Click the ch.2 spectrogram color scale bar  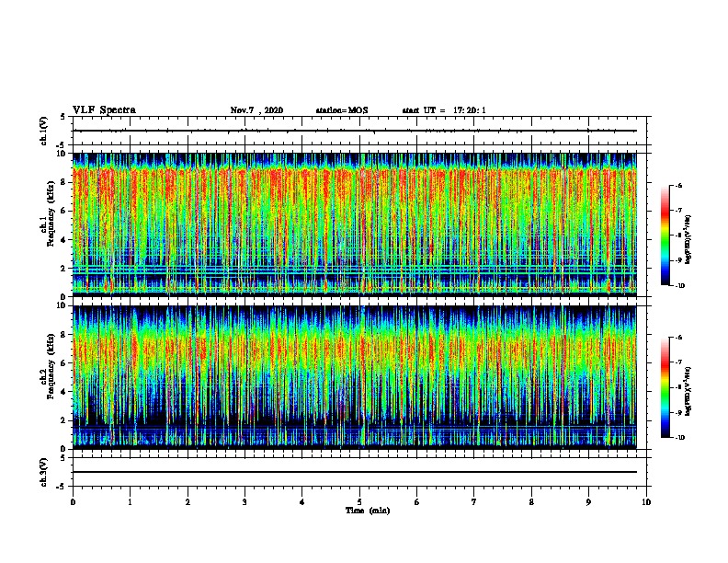click(665, 387)
